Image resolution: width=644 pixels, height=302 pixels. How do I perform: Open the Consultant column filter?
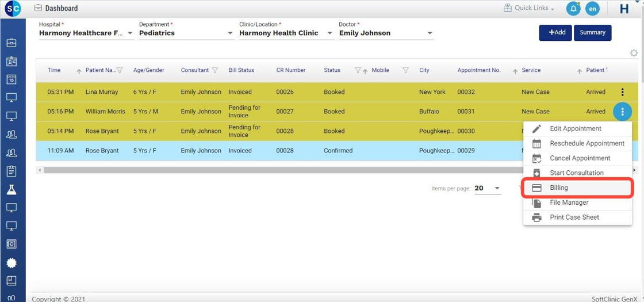click(x=215, y=71)
